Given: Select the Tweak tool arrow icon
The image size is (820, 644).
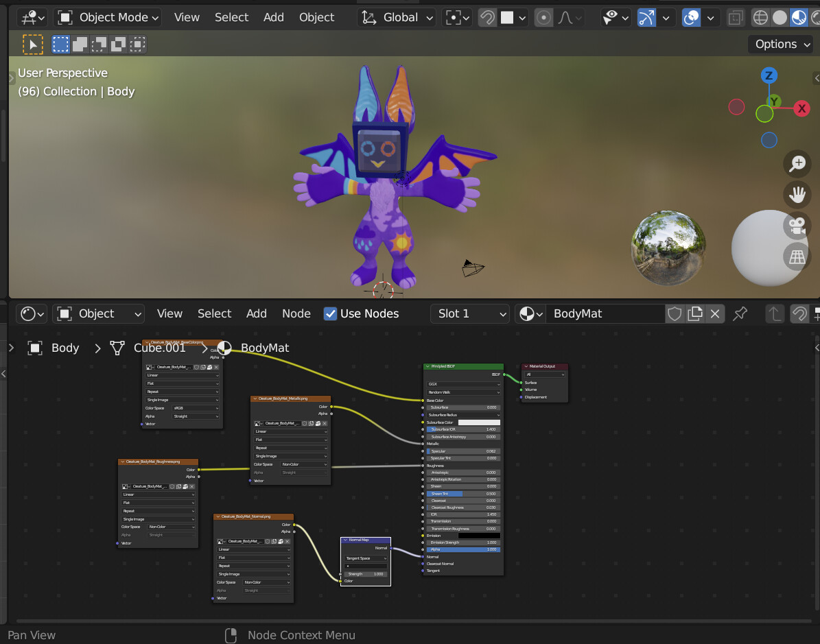Looking at the screenshot, I should (33, 45).
